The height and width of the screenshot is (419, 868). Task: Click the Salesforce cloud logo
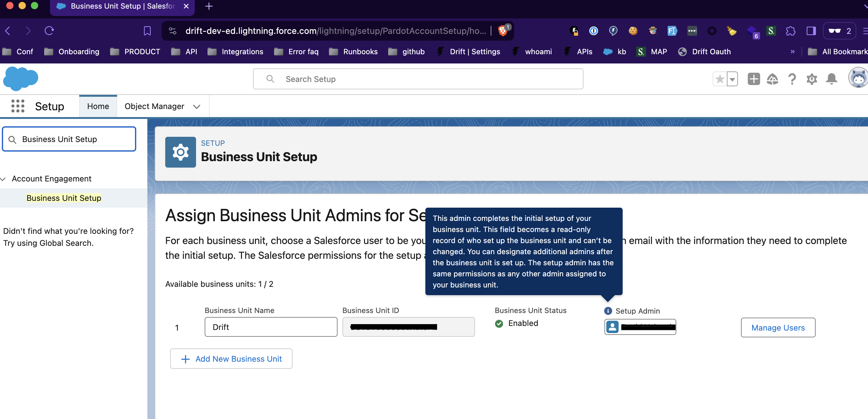[21, 79]
